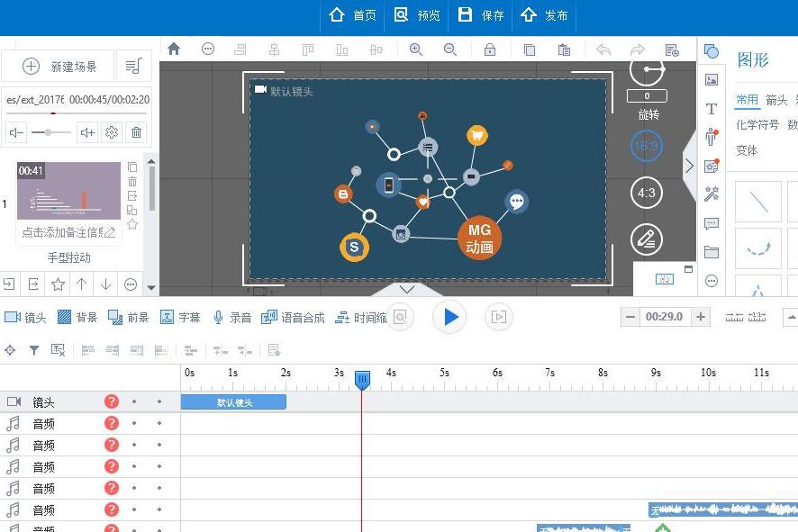Select the Text (T) tool in right sidebar
798x532 pixels.
(712, 109)
